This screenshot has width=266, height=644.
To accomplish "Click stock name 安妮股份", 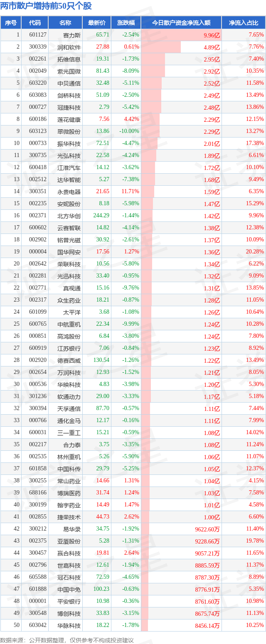I will 69,204.
